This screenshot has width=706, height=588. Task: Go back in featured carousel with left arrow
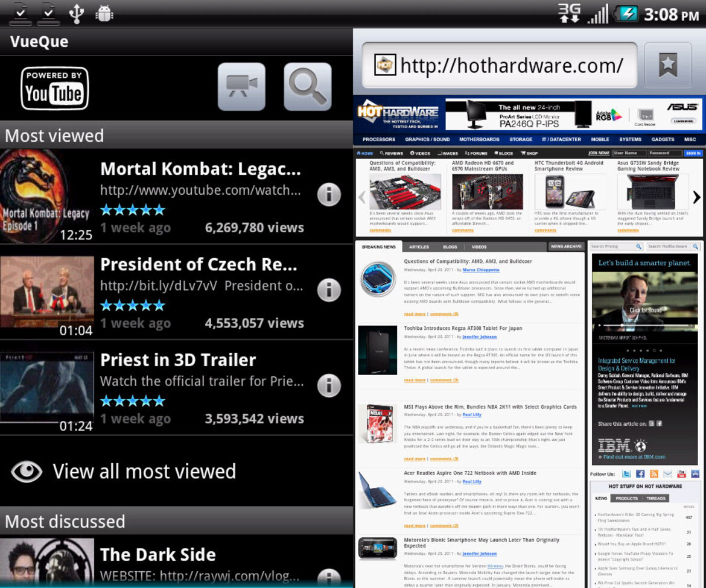tap(361, 197)
